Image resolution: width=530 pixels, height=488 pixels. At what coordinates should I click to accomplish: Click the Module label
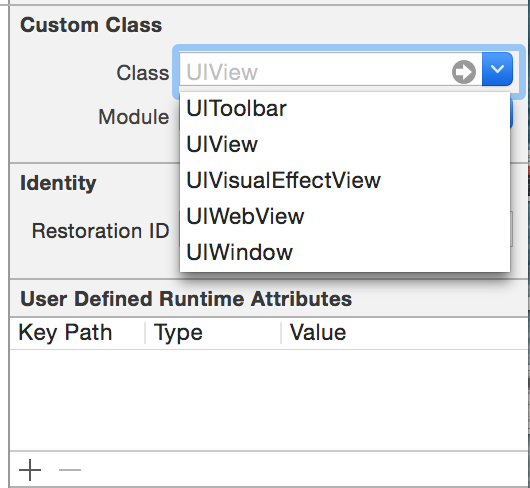tap(134, 117)
